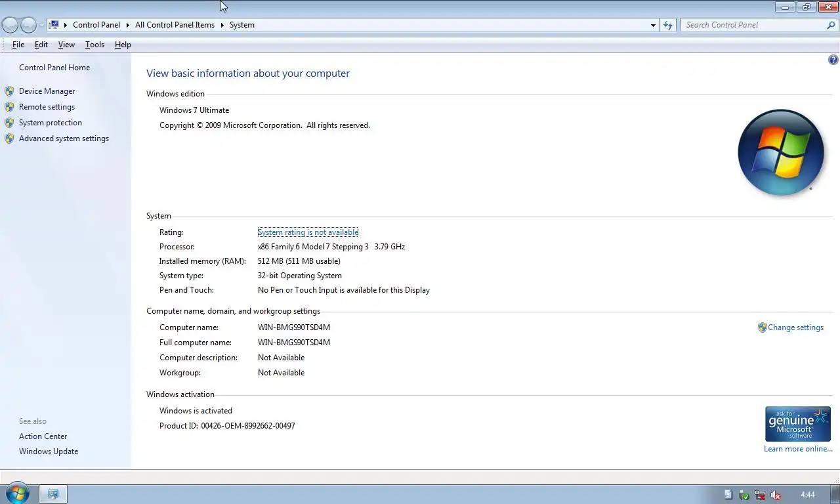Open Action Center link under See also
The height and width of the screenshot is (504, 840).
pyautogui.click(x=43, y=436)
